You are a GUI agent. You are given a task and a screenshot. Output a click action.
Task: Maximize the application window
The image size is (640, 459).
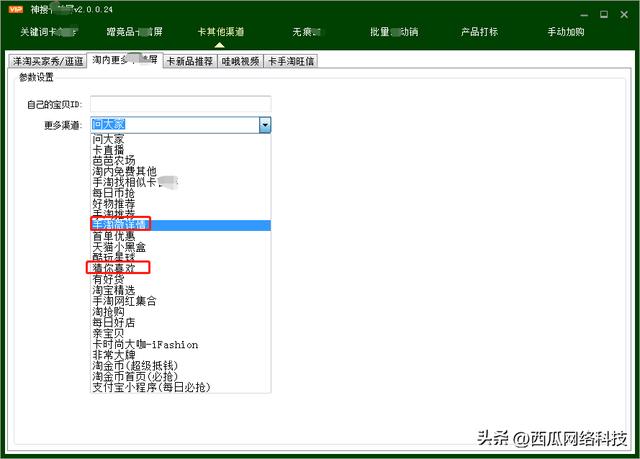click(x=604, y=15)
